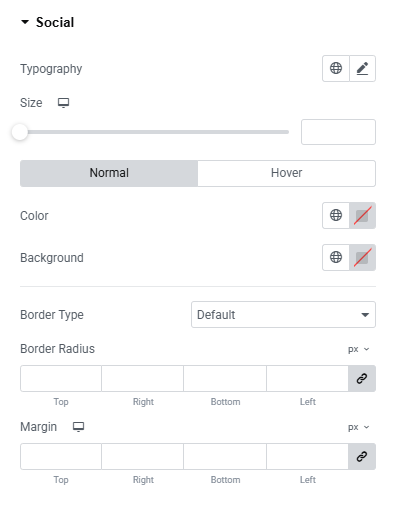The height and width of the screenshot is (524, 394).
Task: Collapse the Social section arrow
Action: pos(25,22)
